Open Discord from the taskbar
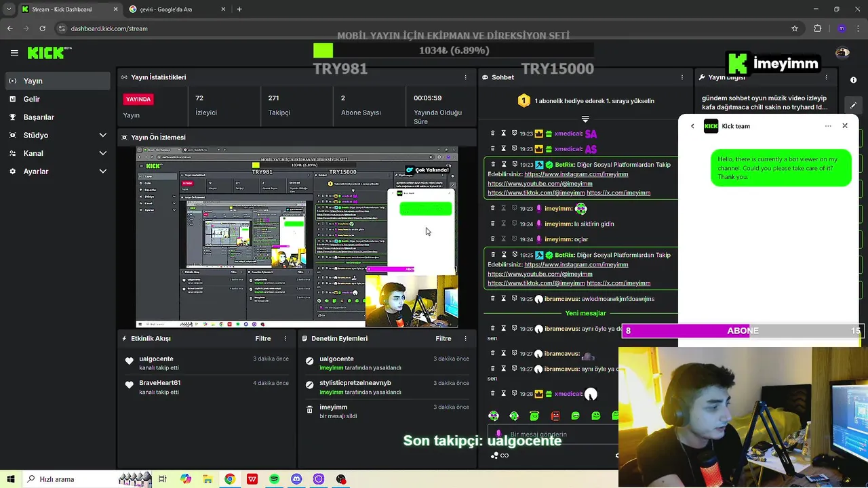Screen dimensions: 868x488 pyautogui.click(x=296, y=479)
